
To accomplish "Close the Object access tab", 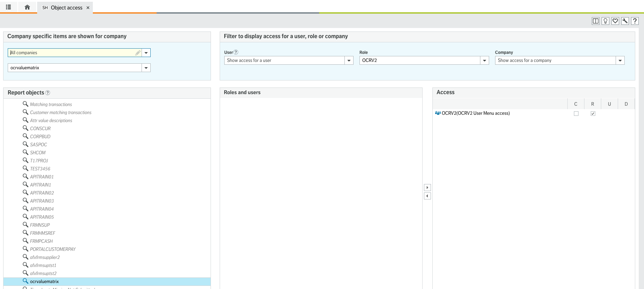I will tap(88, 8).
